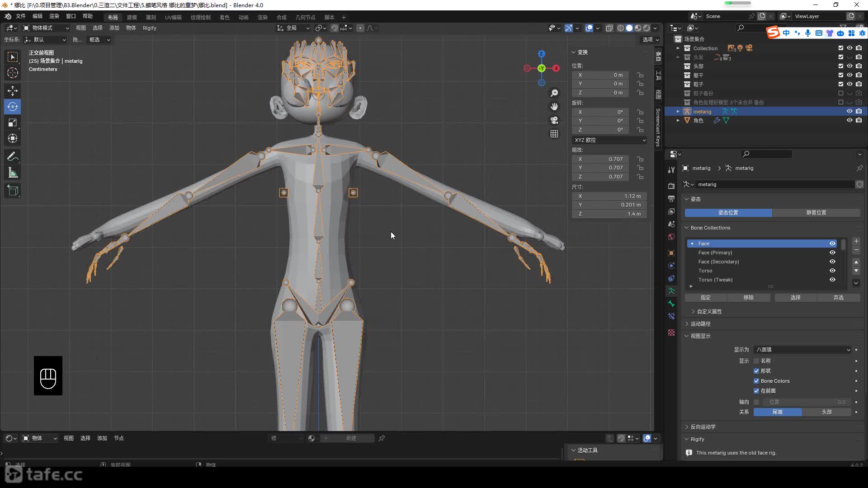Click the dimension Z 1.4 m field
Screen dimensions: 868x488
pyautogui.click(x=609, y=214)
